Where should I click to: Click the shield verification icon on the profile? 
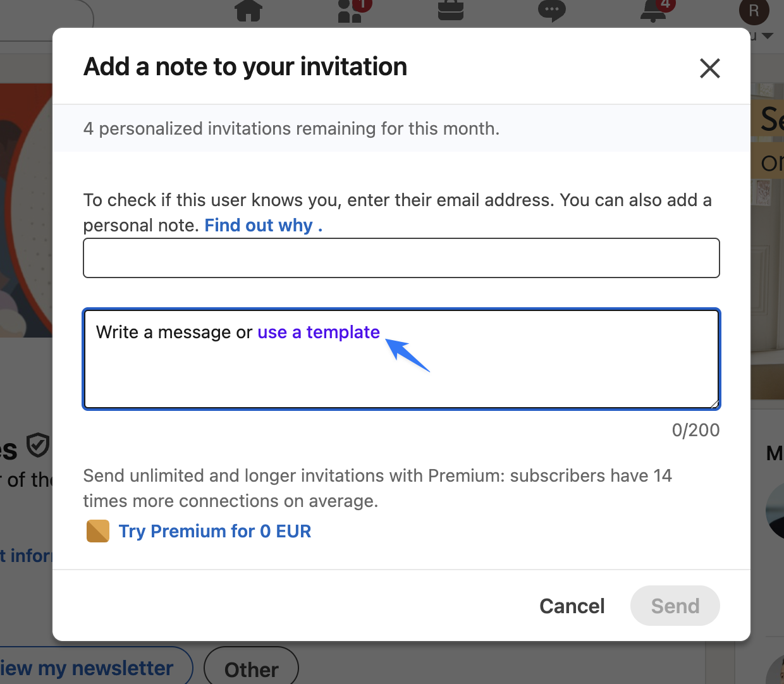37,446
